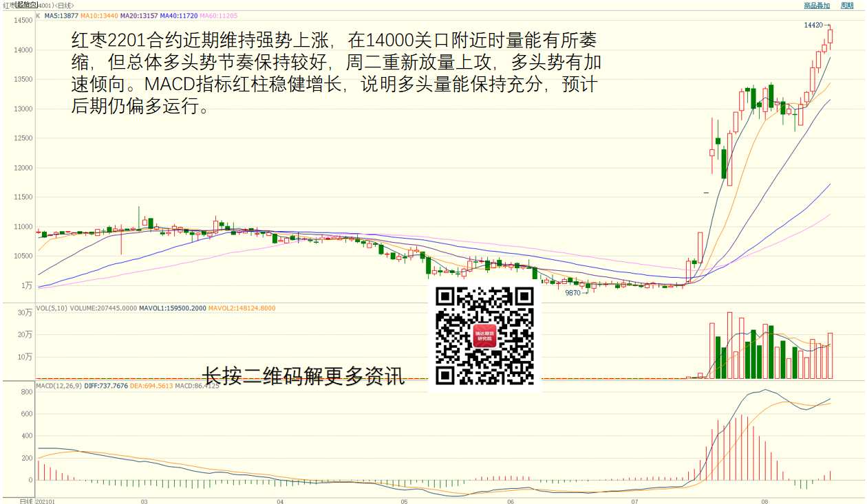Screen dimensions: 867x504
Task: Click the QR code image
Action: (485, 335)
